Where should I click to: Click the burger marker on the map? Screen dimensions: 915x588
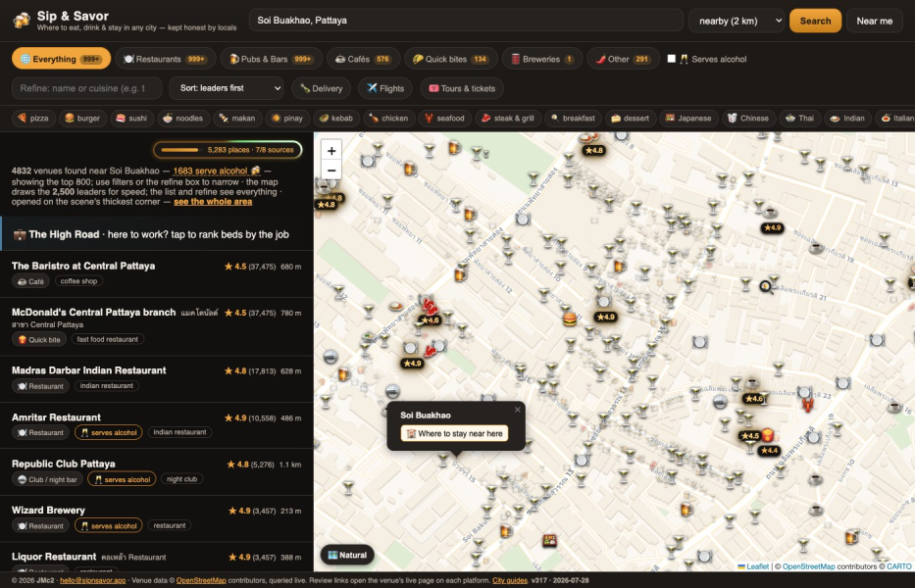coord(570,318)
